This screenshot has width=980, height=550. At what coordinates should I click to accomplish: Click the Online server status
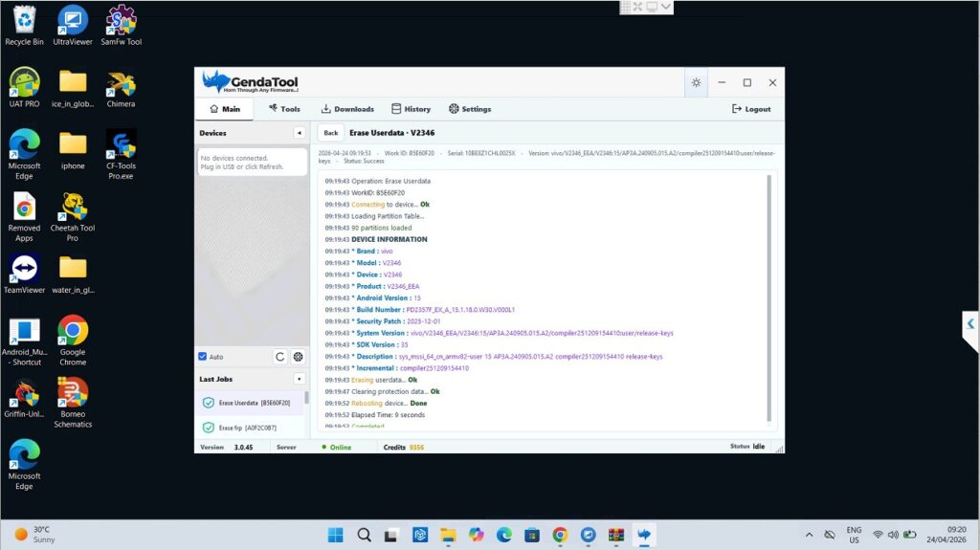click(x=336, y=447)
